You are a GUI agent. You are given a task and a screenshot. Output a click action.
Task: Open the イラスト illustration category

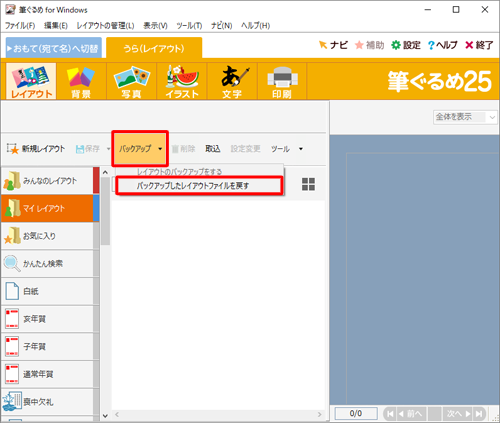182,81
